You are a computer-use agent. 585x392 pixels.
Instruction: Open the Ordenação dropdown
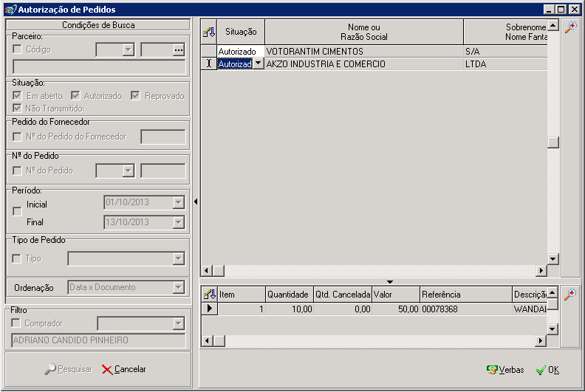tap(178, 287)
